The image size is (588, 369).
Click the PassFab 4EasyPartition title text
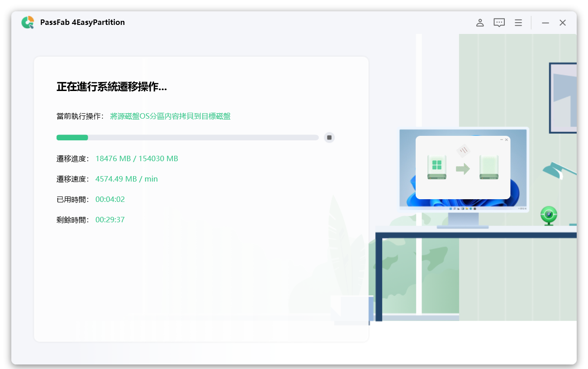[82, 22]
